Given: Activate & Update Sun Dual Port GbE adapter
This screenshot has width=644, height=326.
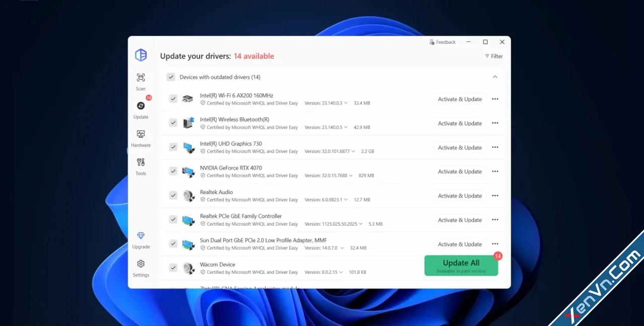Looking at the screenshot, I should [460, 244].
